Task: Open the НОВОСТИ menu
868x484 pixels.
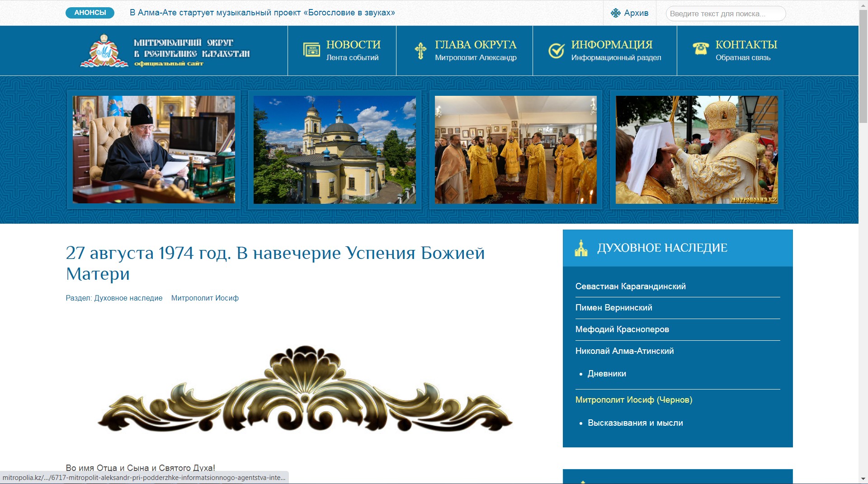Action: (x=353, y=44)
